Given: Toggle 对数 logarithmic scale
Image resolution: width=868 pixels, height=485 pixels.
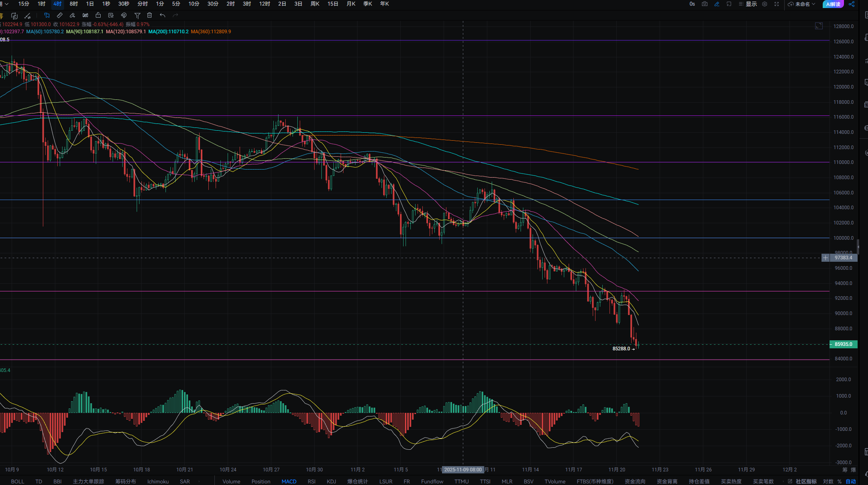Looking at the screenshot, I should [x=828, y=481].
